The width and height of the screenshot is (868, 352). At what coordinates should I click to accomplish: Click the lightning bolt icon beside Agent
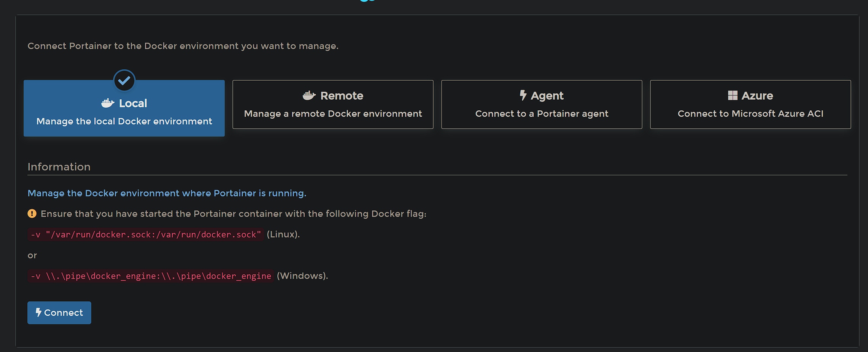click(523, 95)
